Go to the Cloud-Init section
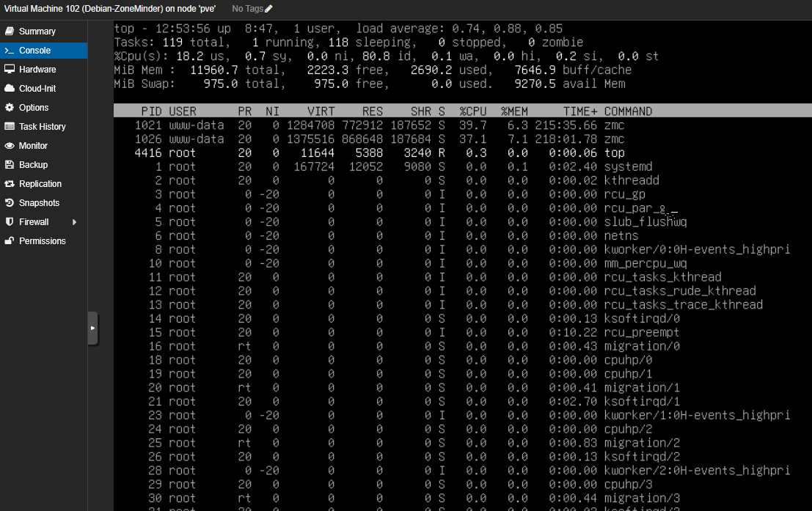This screenshot has width=812, height=511. (43, 89)
